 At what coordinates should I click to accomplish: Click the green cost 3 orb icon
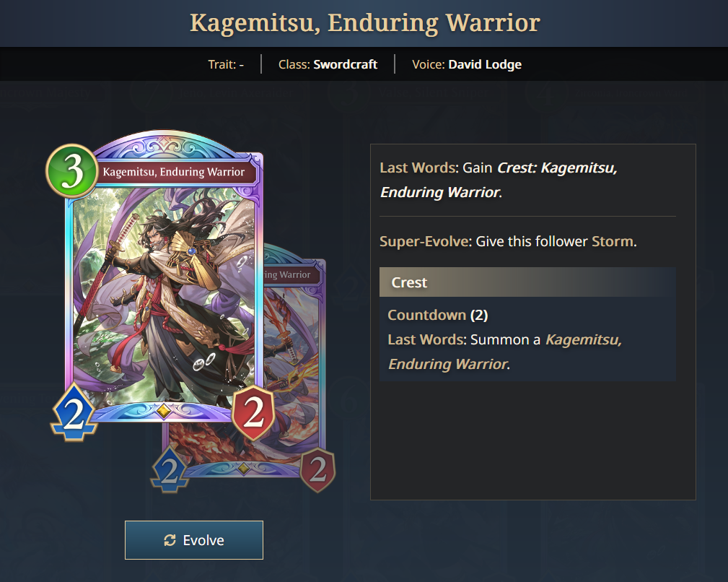(x=72, y=170)
